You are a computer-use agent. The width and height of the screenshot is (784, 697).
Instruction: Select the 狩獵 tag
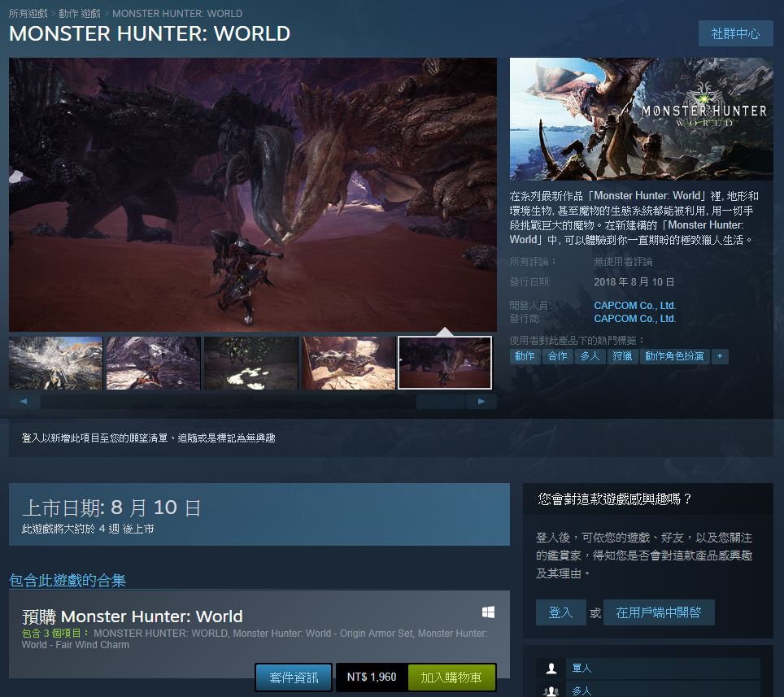622,356
